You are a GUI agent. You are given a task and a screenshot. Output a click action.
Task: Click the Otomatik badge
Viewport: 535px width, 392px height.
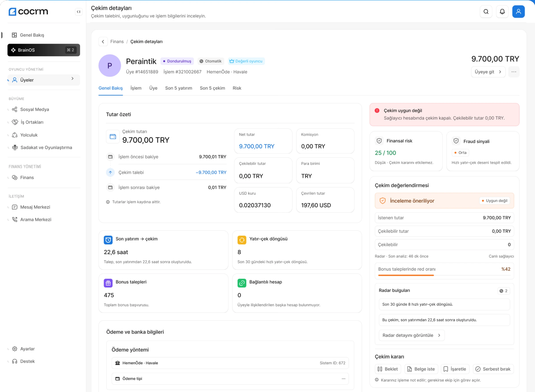pos(211,61)
